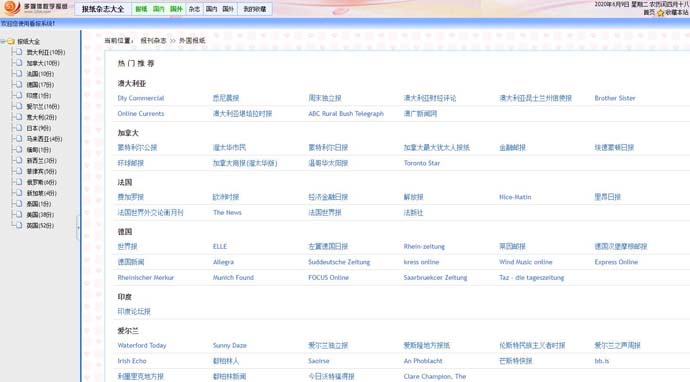Open the 泰国(1份) tree entry
690x382 pixels.
[39, 204]
